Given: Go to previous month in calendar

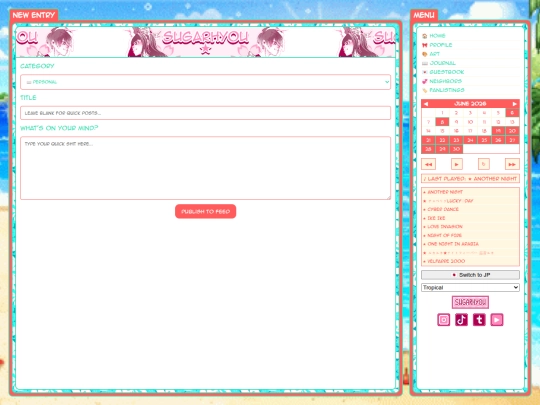Looking at the screenshot, I should point(426,104).
